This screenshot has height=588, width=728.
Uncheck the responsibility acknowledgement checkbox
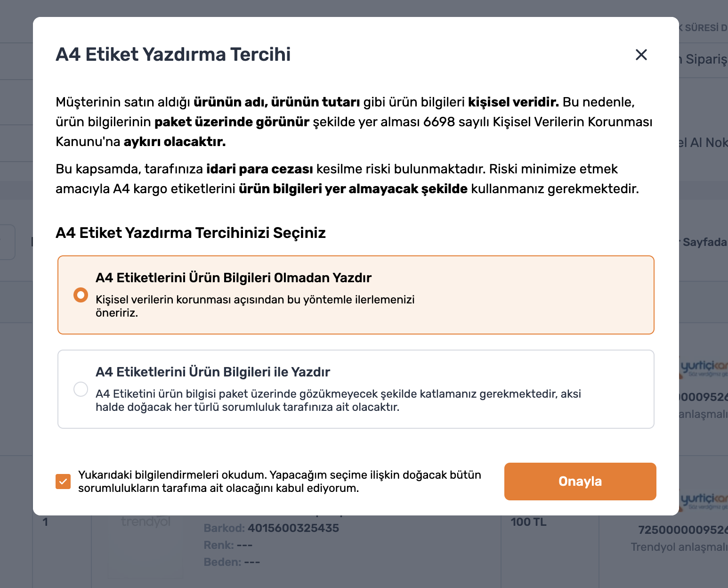coord(63,481)
